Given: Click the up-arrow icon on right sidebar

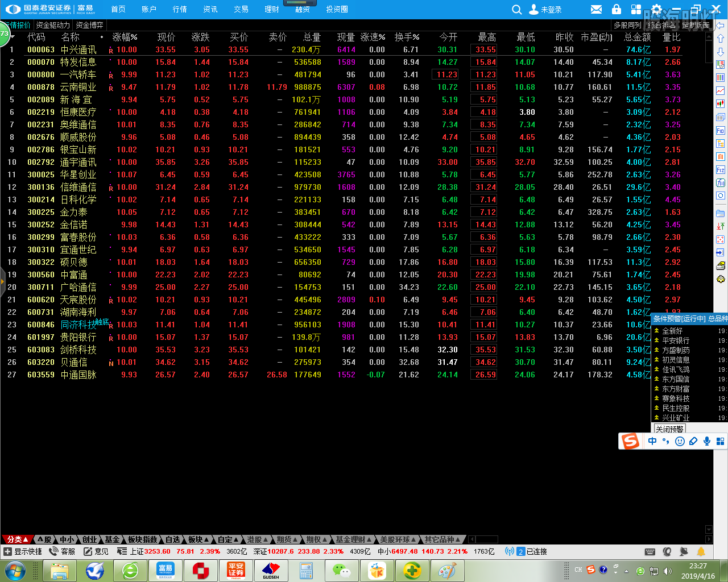Looking at the screenshot, I should pyautogui.click(x=721, y=39).
